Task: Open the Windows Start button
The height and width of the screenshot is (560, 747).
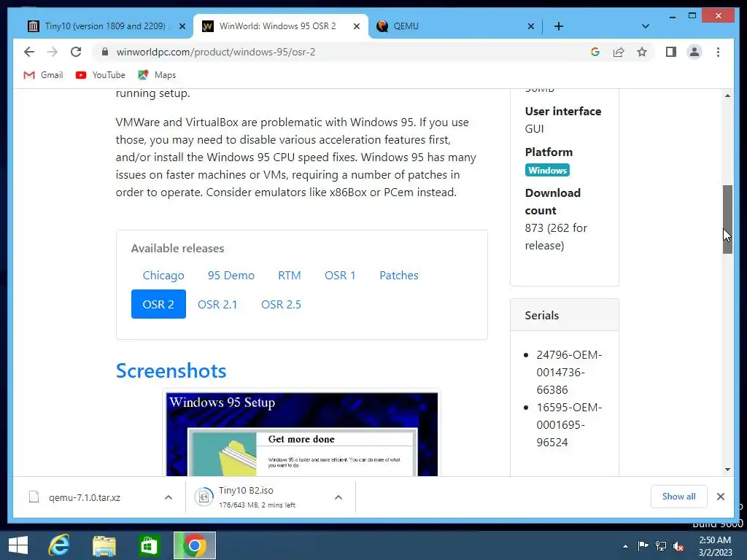Action: (x=18, y=545)
